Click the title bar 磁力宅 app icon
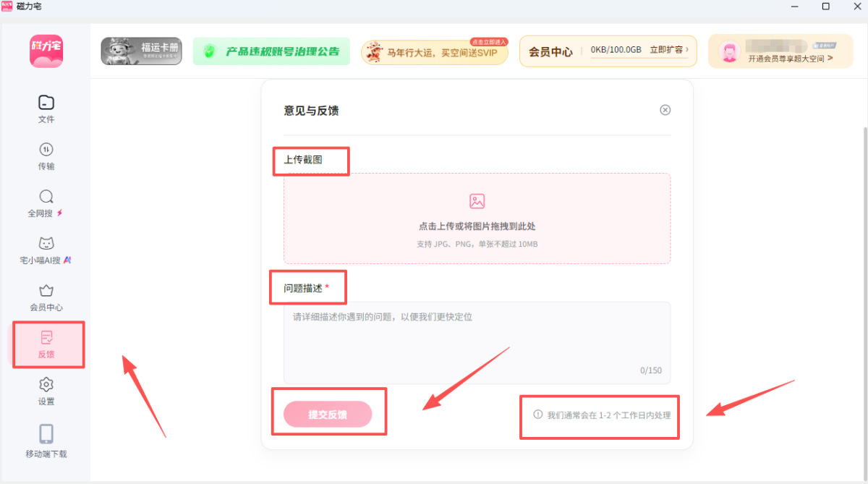The width and height of the screenshot is (868, 484). pos(7,6)
